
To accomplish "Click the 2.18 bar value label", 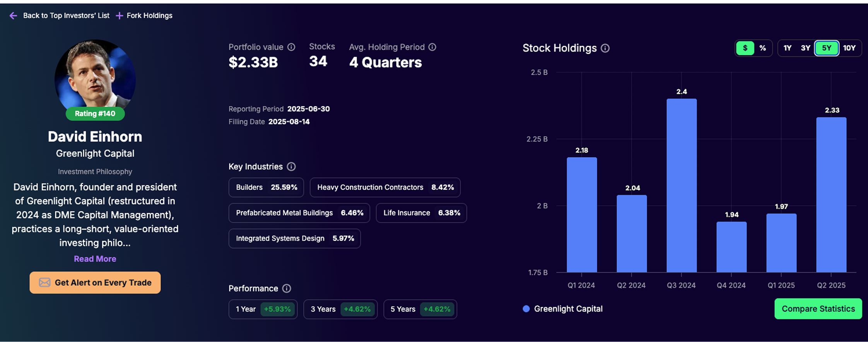I will [582, 150].
